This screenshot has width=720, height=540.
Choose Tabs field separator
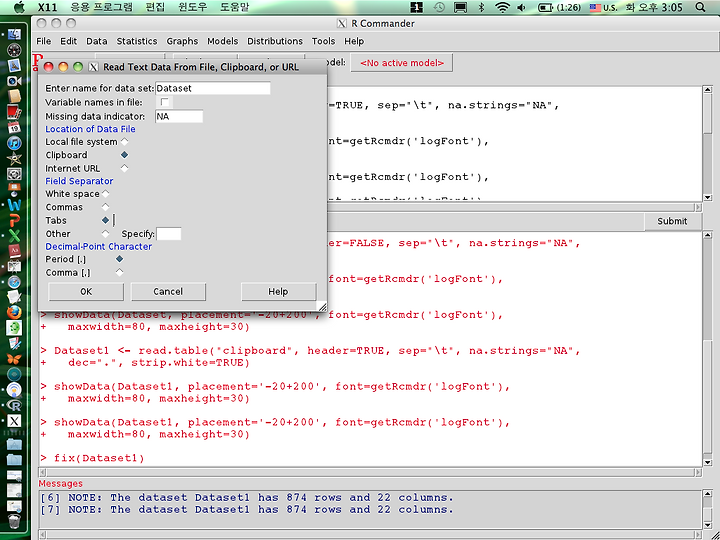106,220
